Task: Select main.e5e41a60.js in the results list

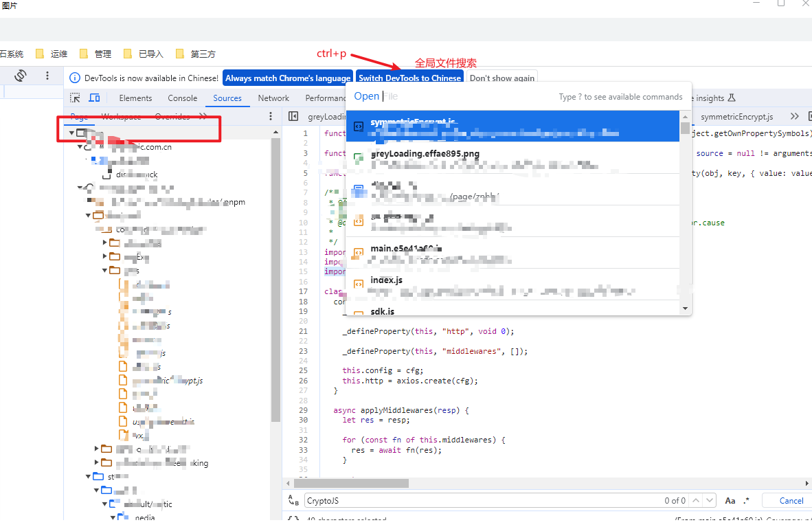Action: click(x=512, y=253)
